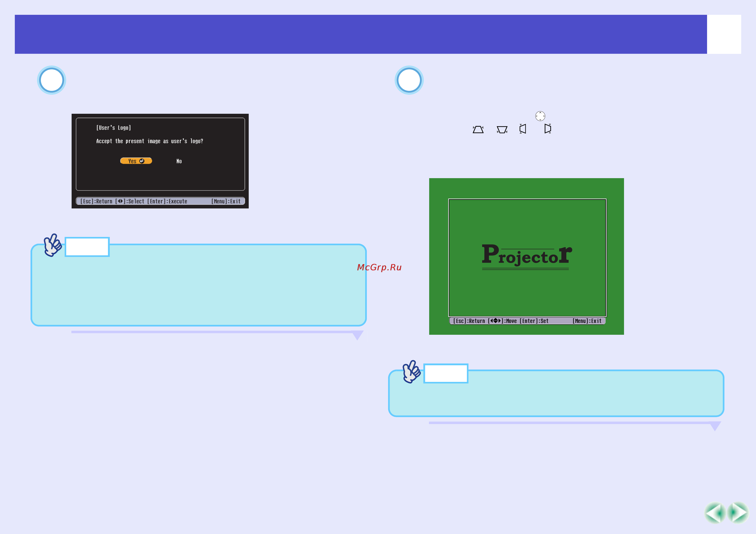Screen dimensions: 756x534
Task: Click "[Esc]:Return" in the User's Logo dialog bar
Action: 97,201
